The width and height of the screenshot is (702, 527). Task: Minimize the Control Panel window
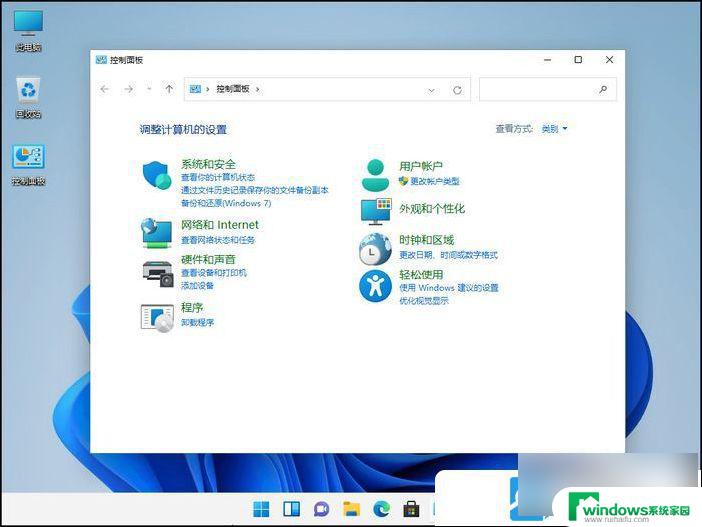tap(548, 60)
